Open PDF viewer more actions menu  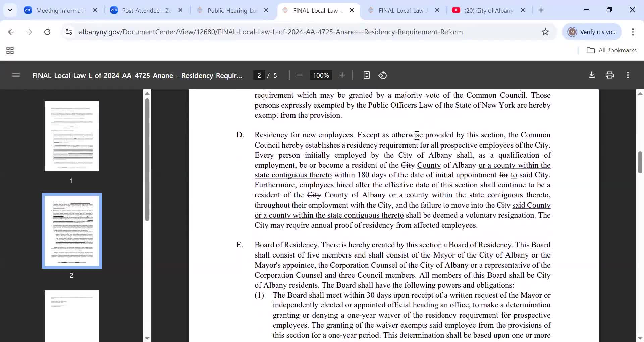628,75
